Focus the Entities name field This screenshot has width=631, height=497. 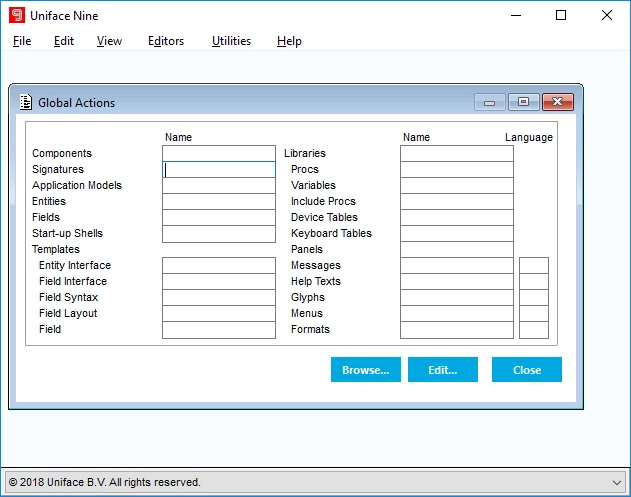pos(219,202)
